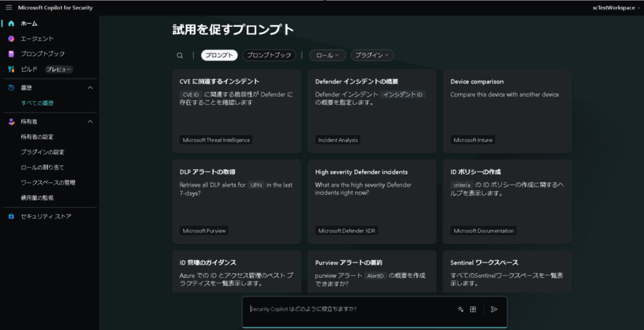This screenshot has width=644, height=330.
Task: Open 使用量の監視
Action: (37, 198)
